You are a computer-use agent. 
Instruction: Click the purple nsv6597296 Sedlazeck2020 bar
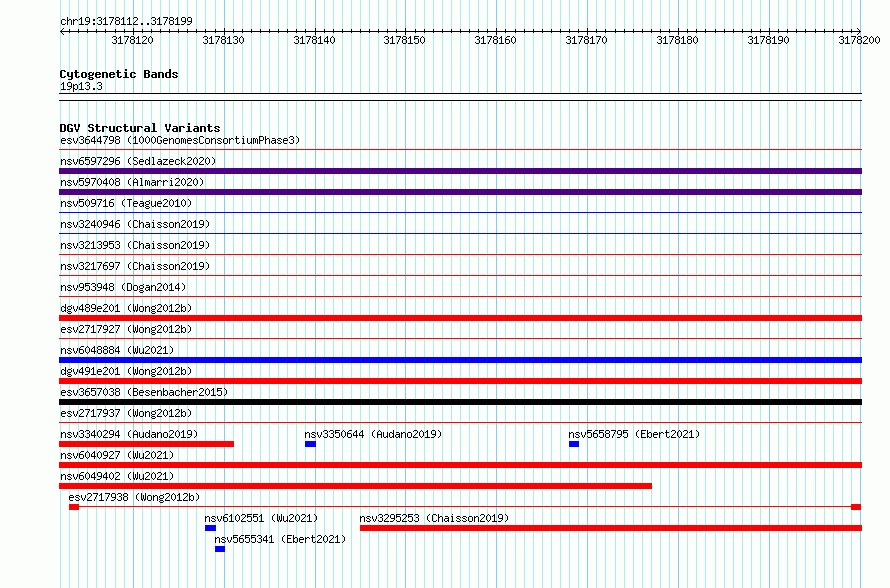(x=460, y=171)
